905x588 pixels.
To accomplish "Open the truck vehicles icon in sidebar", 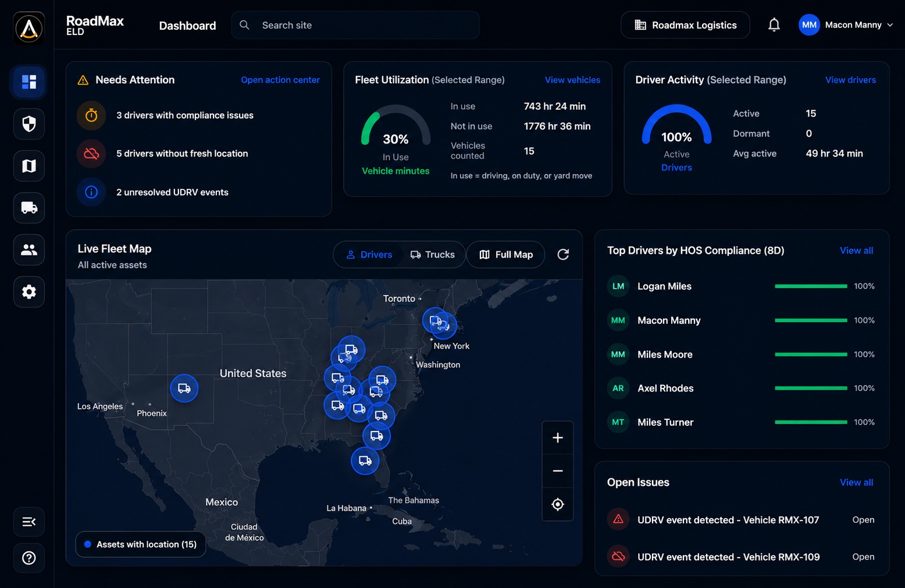I will [29, 208].
